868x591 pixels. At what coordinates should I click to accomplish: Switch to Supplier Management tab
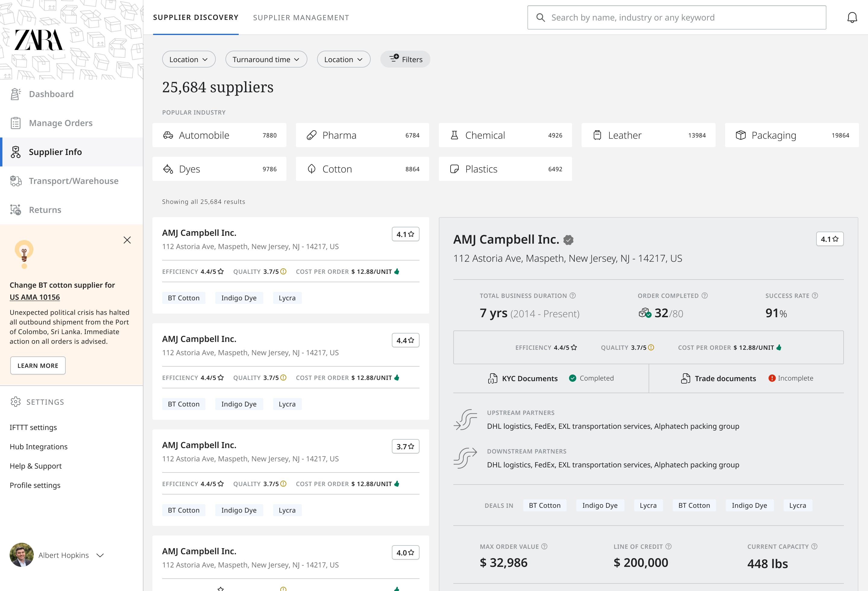(301, 17)
